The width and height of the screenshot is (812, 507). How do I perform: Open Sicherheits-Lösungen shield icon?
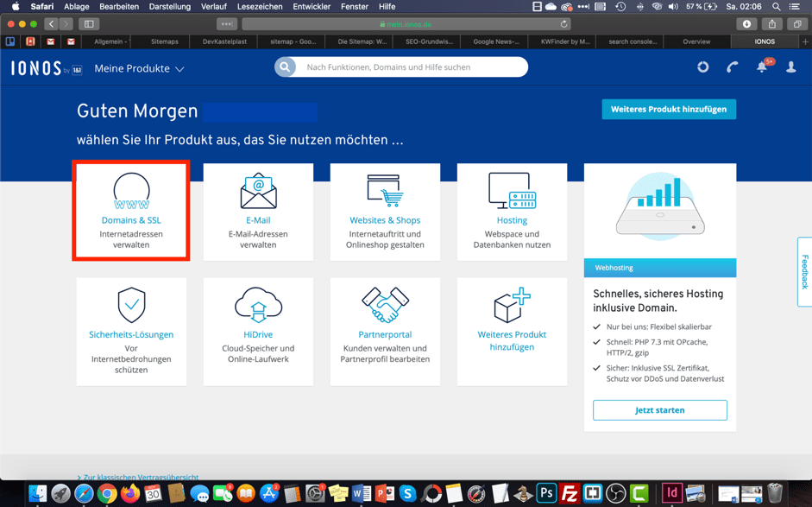[x=131, y=305]
